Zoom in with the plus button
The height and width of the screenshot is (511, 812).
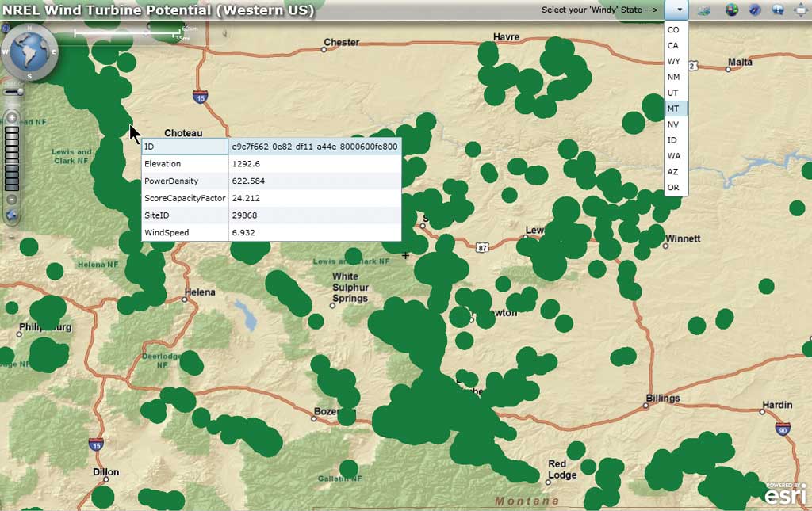[12, 118]
